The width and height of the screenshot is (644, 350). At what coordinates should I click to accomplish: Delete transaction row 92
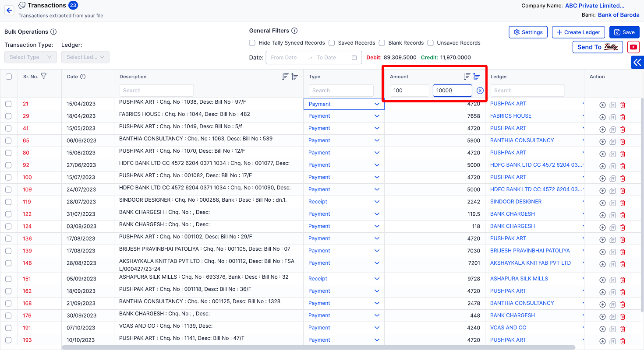pos(623,166)
